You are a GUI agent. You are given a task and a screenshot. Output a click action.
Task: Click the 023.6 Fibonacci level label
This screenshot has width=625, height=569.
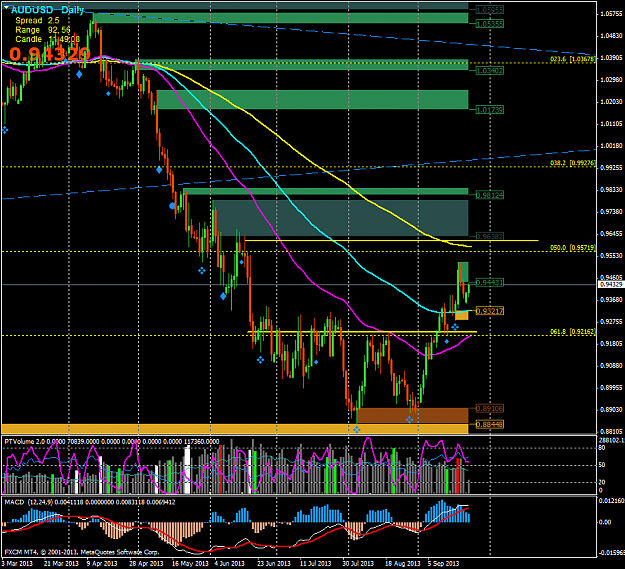coord(573,59)
